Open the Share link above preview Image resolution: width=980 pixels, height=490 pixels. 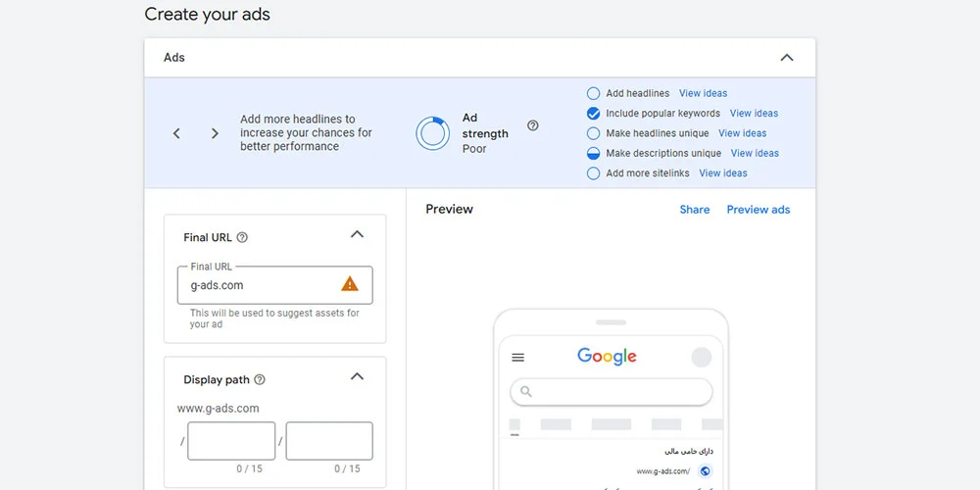tap(695, 210)
